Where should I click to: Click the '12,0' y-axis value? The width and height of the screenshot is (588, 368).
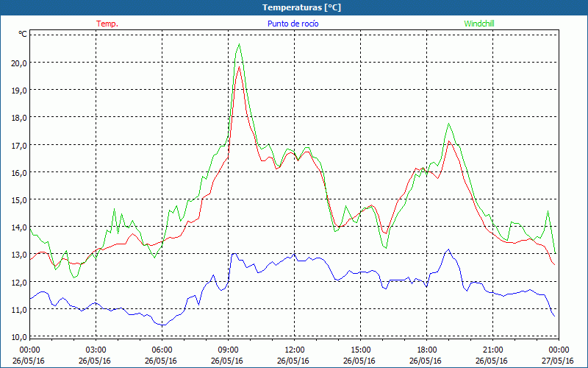pyautogui.click(x=19, y=282)
